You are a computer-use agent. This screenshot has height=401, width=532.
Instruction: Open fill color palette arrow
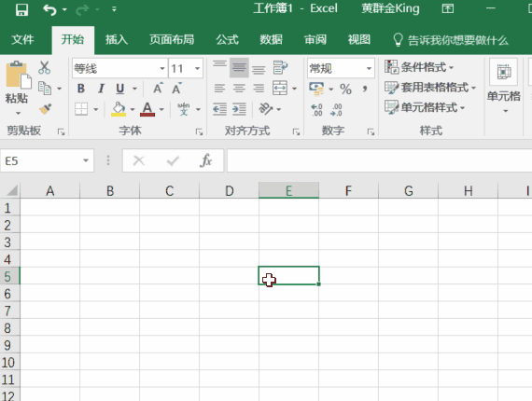click(x=133, y=109)
